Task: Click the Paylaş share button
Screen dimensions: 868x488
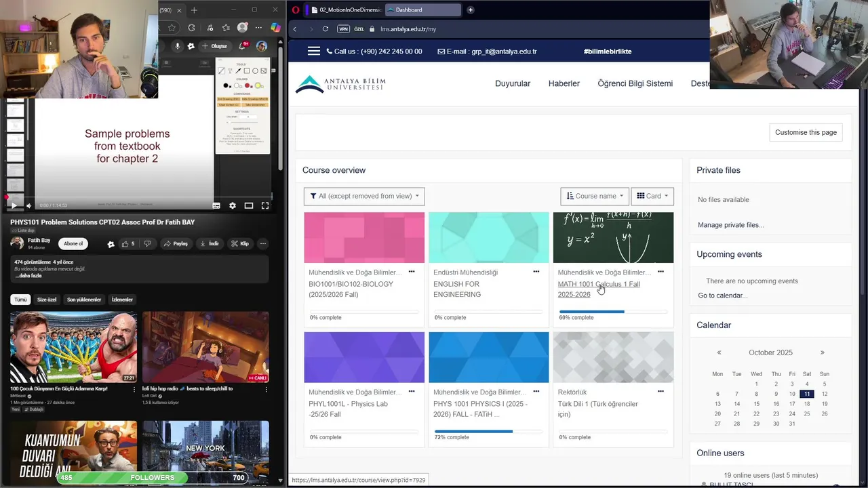Action: [x=176, y=243]
